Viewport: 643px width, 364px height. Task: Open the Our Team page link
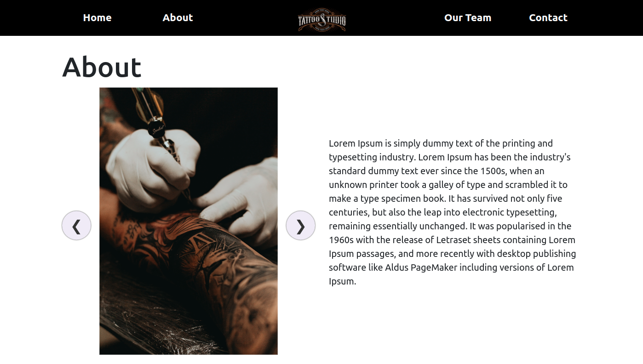pyautogui.click(x=468, y=17)
